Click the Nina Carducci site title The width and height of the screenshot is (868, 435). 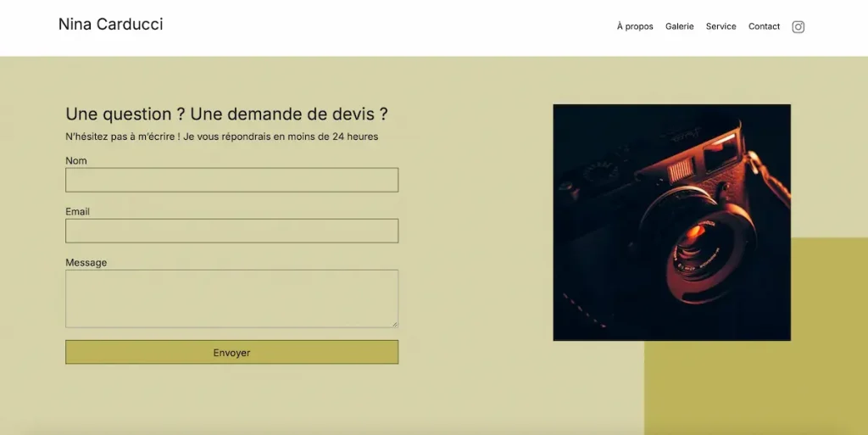110,25
